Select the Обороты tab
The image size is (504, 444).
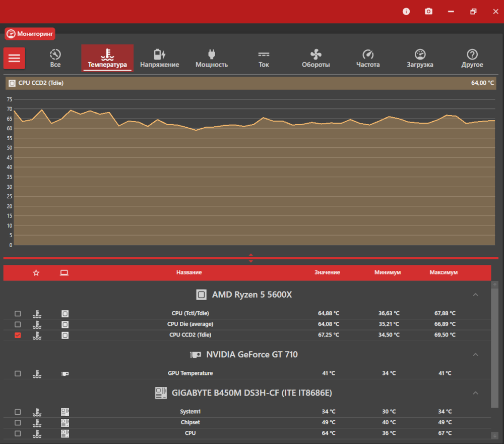coord(316,58)
